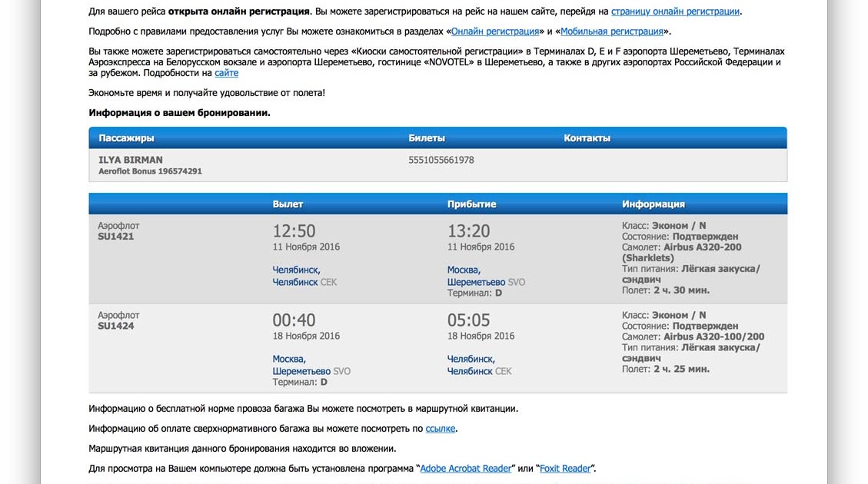Click "Челябинск," arrival city link for SU1424

click(x=471, y=359)
